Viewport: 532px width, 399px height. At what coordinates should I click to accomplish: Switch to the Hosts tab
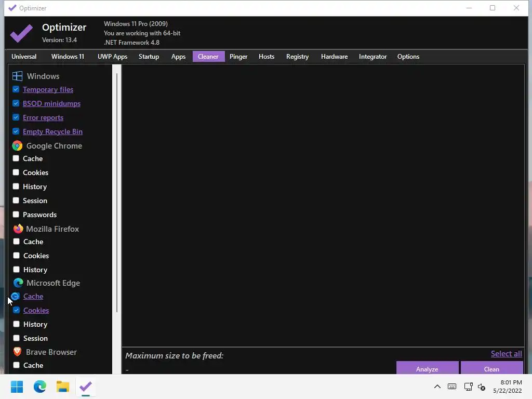pos(267,57)
